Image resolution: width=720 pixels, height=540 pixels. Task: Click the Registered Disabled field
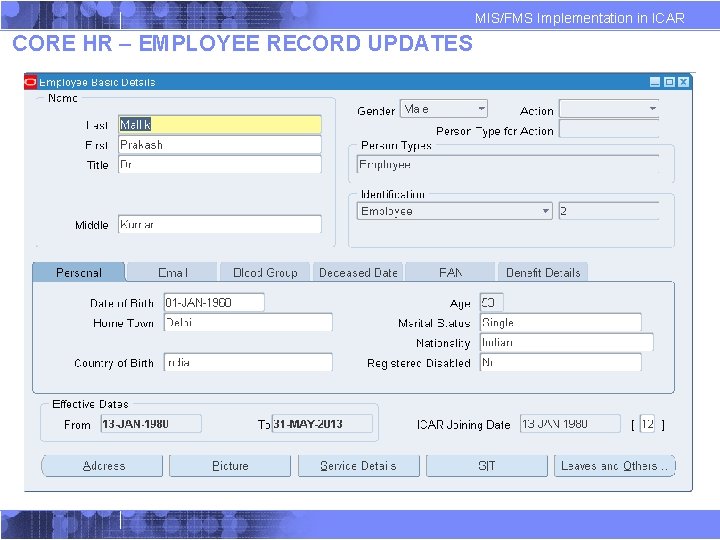(x=561, y=362)
